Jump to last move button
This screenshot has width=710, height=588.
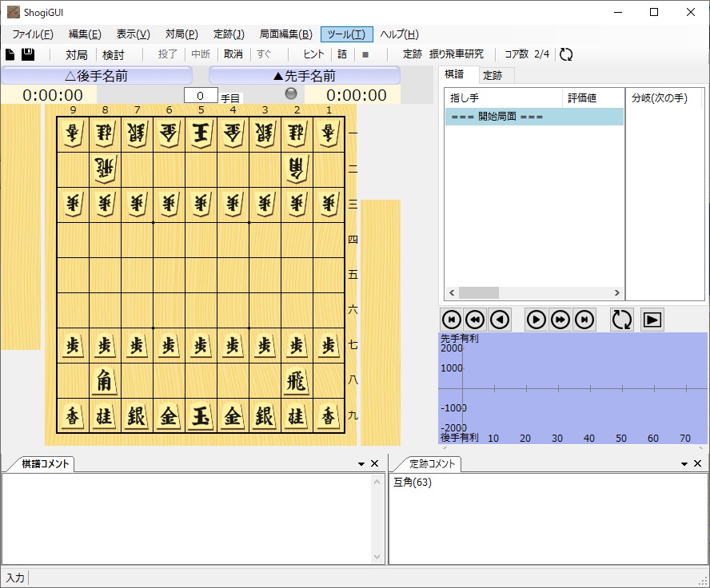pos(584,320)
